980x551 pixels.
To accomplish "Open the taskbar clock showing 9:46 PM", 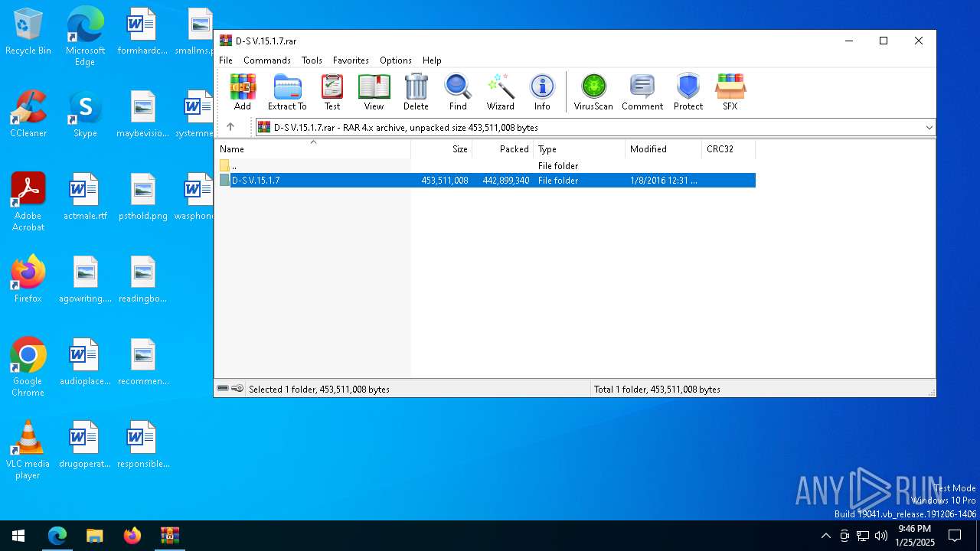I will tap(914, 536).
